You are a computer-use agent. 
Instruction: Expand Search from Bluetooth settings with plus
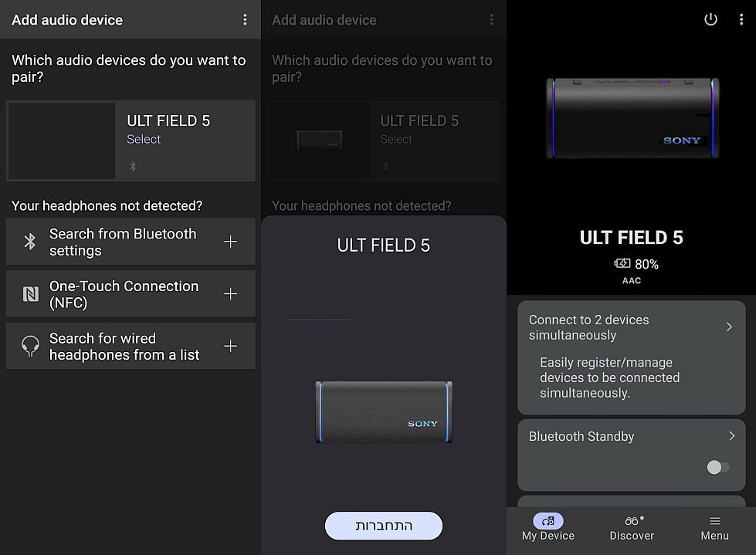coord(230,242)
